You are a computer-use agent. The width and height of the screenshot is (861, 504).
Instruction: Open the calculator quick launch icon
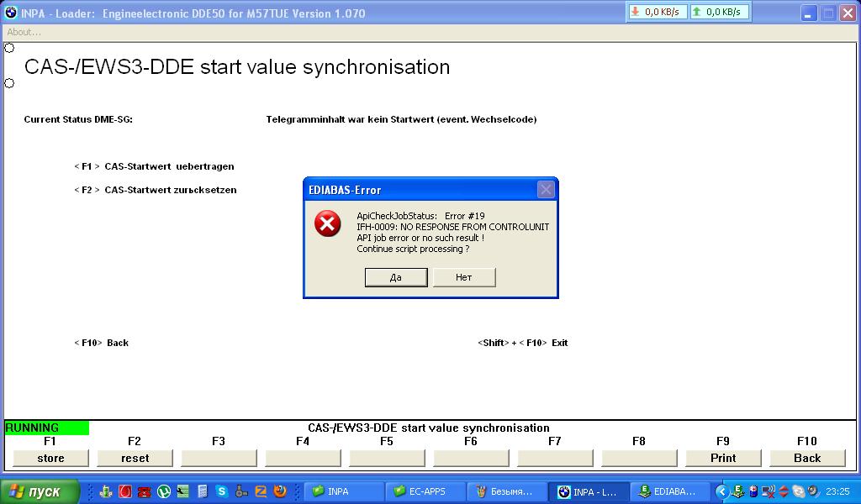pyautogui.click(x=203, y=491)
